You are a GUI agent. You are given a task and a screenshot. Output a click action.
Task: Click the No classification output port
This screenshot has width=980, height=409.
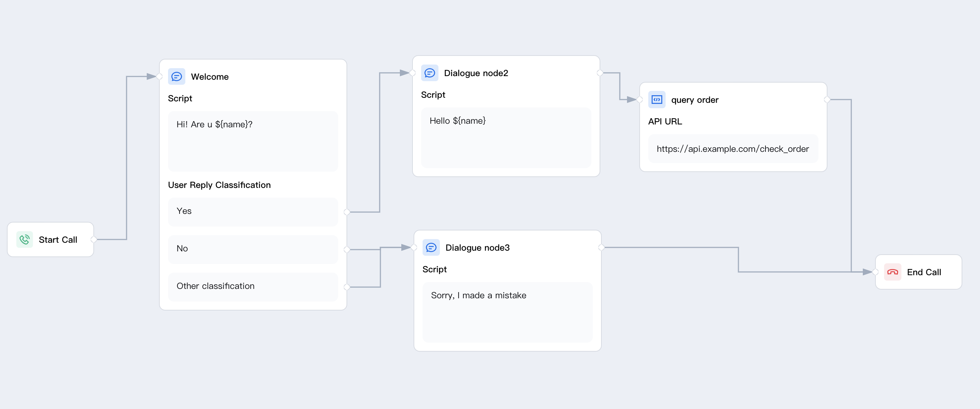pos(346,250)
